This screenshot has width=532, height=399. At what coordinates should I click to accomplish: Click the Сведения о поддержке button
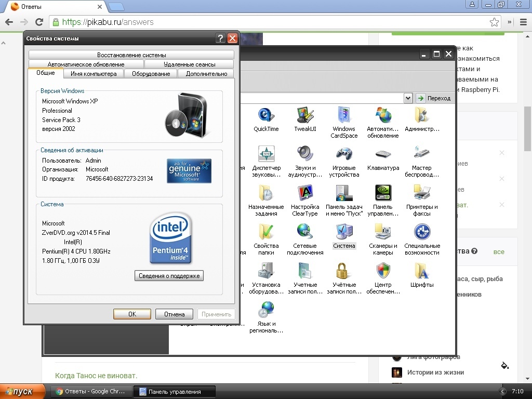pos(169,276)
